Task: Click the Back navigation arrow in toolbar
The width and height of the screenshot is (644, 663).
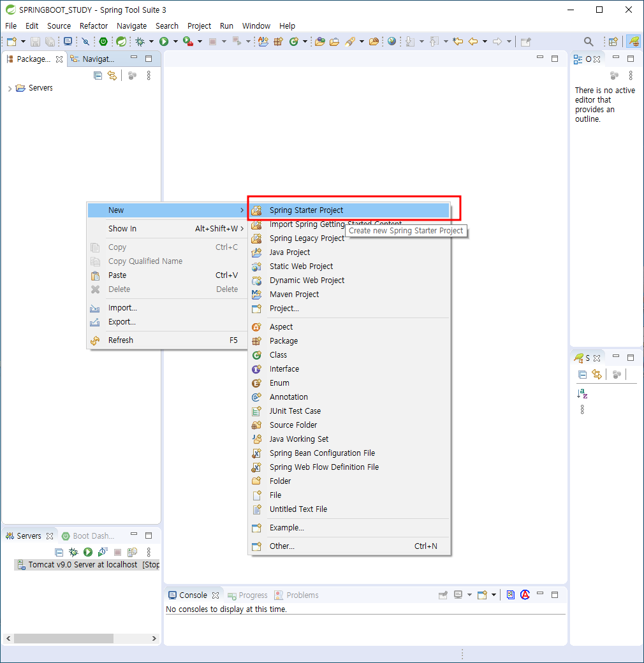Action: point(473,41)
